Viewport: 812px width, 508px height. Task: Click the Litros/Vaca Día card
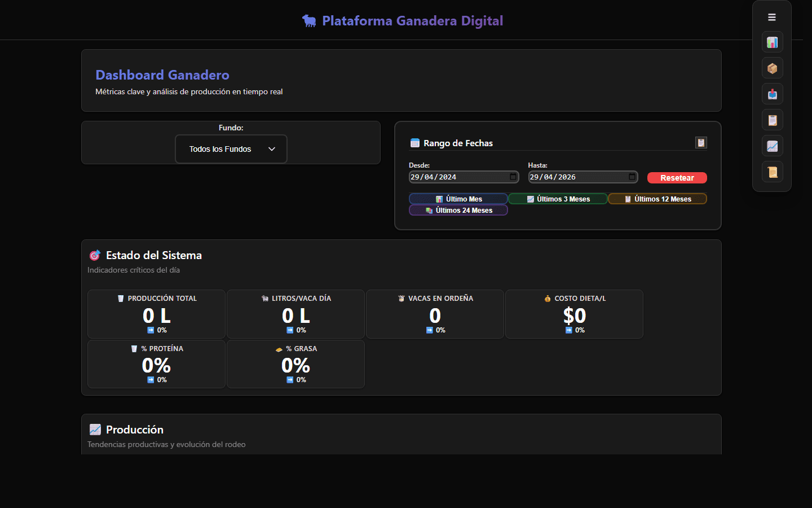[295, 314]
